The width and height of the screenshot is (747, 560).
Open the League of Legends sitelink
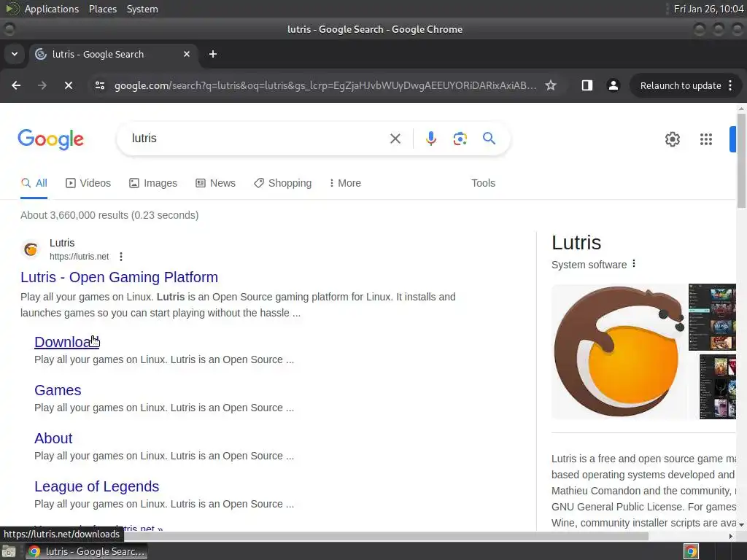click(x=97, y=486)
